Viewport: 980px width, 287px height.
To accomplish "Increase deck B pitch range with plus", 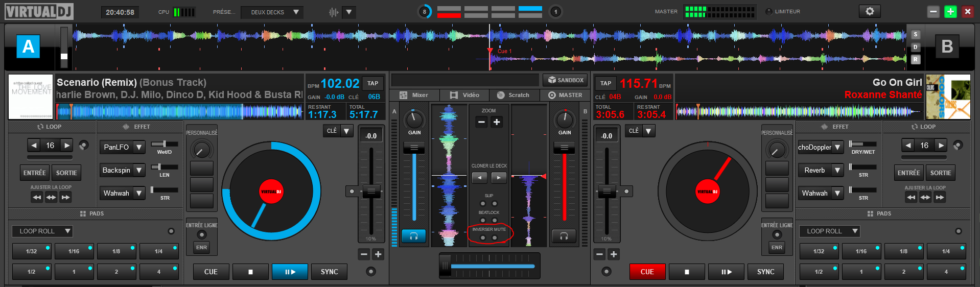I will pyautogui.click(x=614, y=254).
